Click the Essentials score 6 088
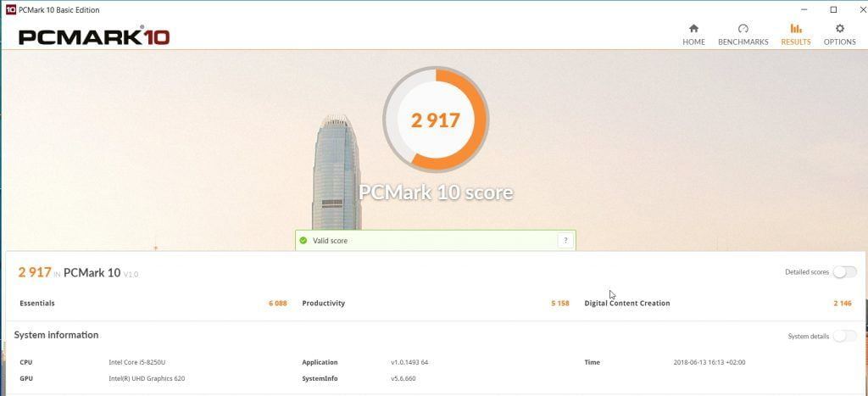This screenshot has width=868, height=396. pyautogui.click(x=278, y=304)
